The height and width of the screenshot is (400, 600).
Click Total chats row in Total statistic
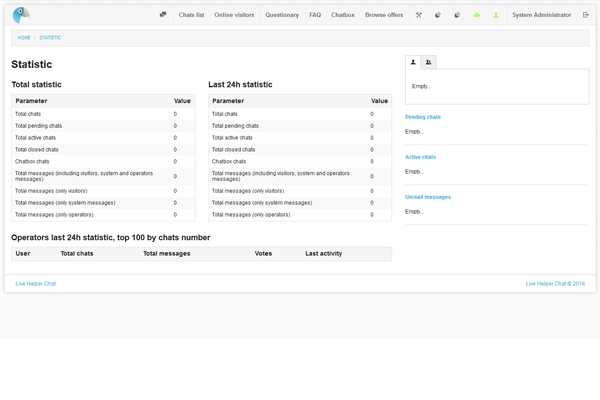tap(103, 114)
